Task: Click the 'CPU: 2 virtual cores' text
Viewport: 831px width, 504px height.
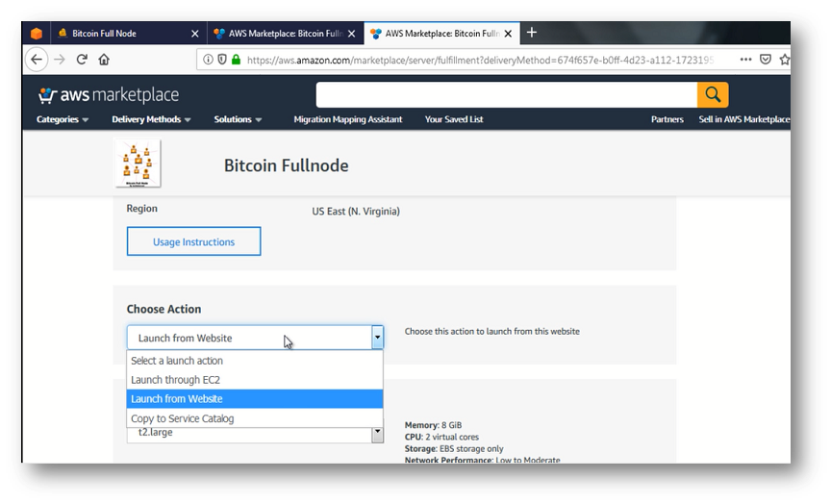Action: point(441,437)
